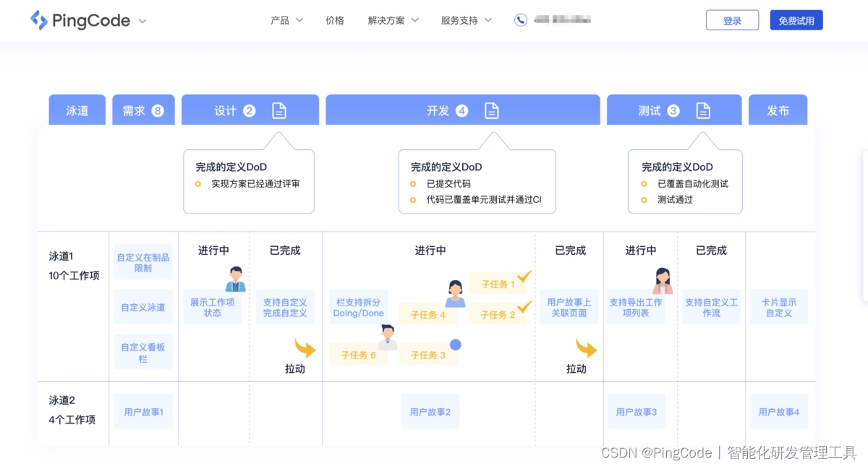Click the 登录 button
This screenshot has width=868, height=467.
pos(732,20)
